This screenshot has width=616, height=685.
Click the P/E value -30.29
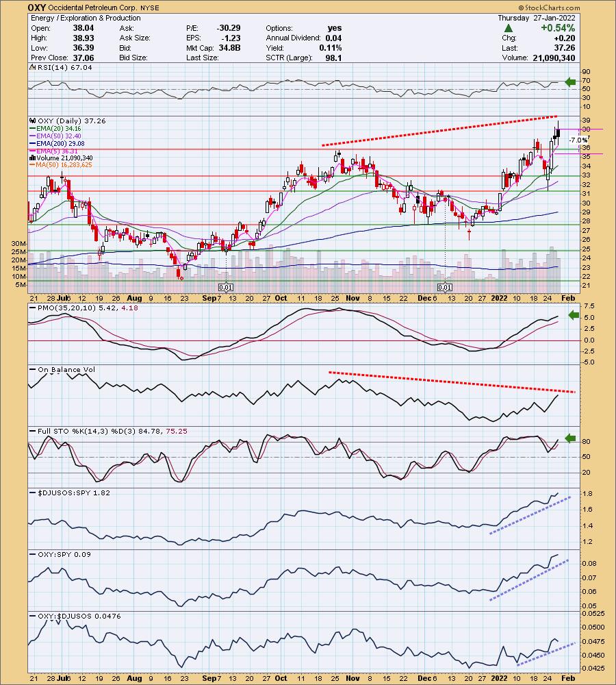[229, 28]
